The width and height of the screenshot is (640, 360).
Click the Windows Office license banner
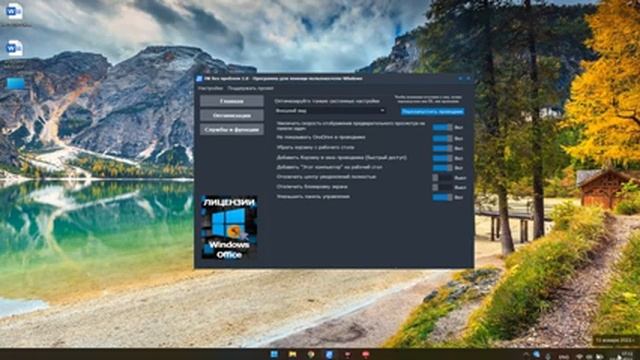(x=229, y=227)
